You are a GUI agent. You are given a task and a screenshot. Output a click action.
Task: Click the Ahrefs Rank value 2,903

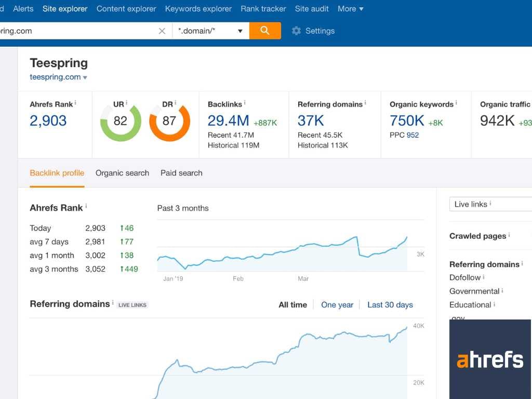[x=48, y=121]
